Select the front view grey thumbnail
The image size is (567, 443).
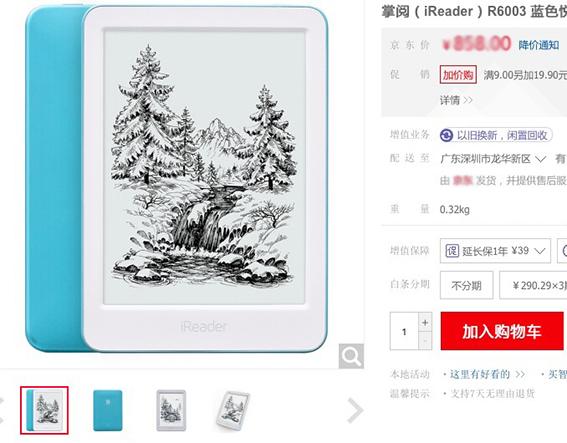pyautogui.click(x=171, y=410)
